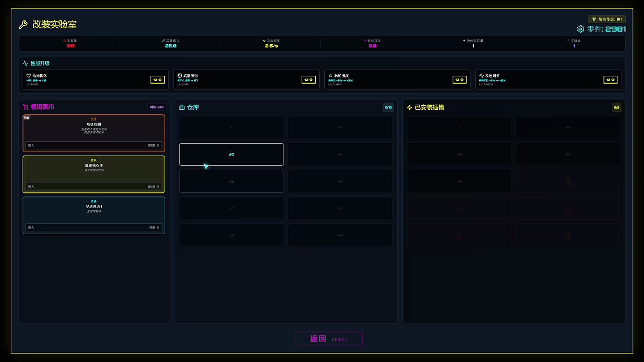The width and height of the screenshot is (644, 362).
Task: Click the shopping cart icon of 模组黑市
Action: [x=25, y=107]
